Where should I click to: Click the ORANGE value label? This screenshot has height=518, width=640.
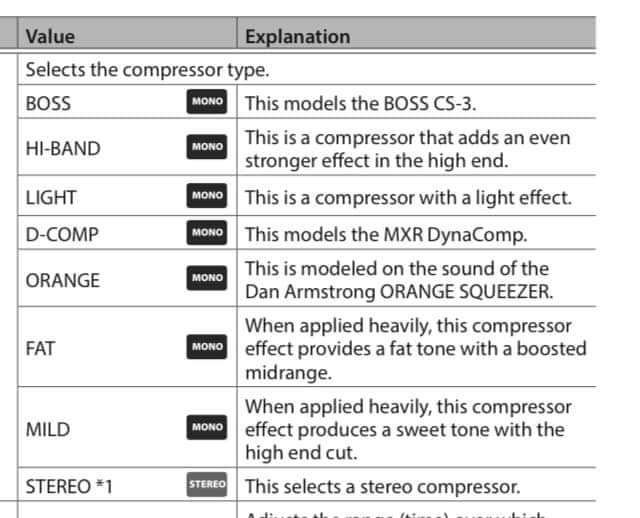coord(62,280)
